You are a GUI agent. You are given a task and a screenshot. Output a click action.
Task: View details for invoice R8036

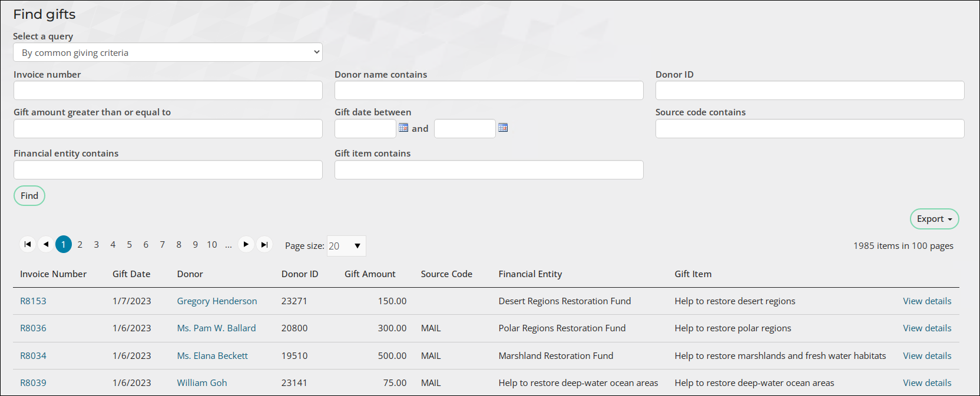[927, 328]
